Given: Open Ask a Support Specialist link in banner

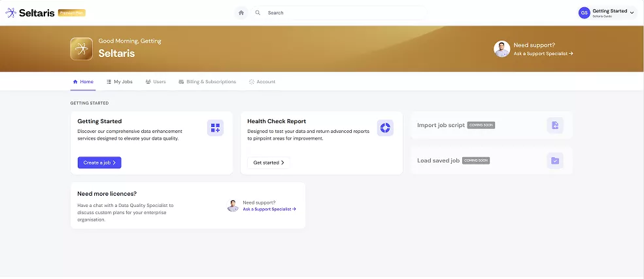Looking at the screenshot, I should 543,54.
